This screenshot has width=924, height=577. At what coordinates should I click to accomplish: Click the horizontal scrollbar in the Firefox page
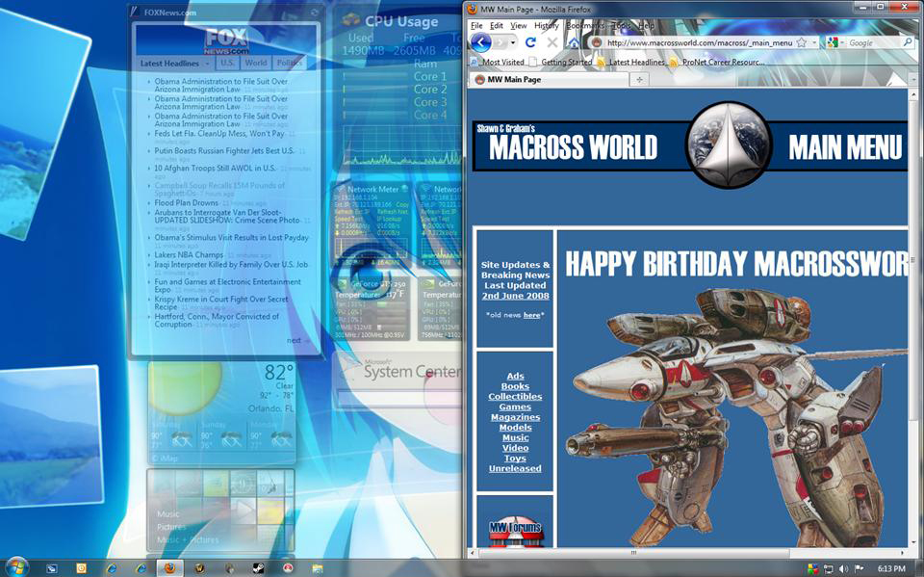633,554
